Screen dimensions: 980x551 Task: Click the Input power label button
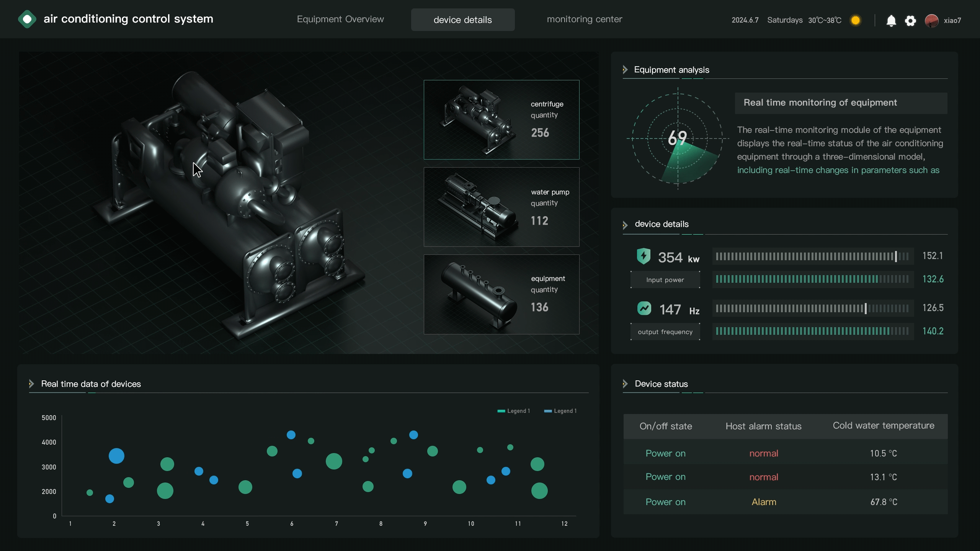pyautogui.click(x=665, y=280)
